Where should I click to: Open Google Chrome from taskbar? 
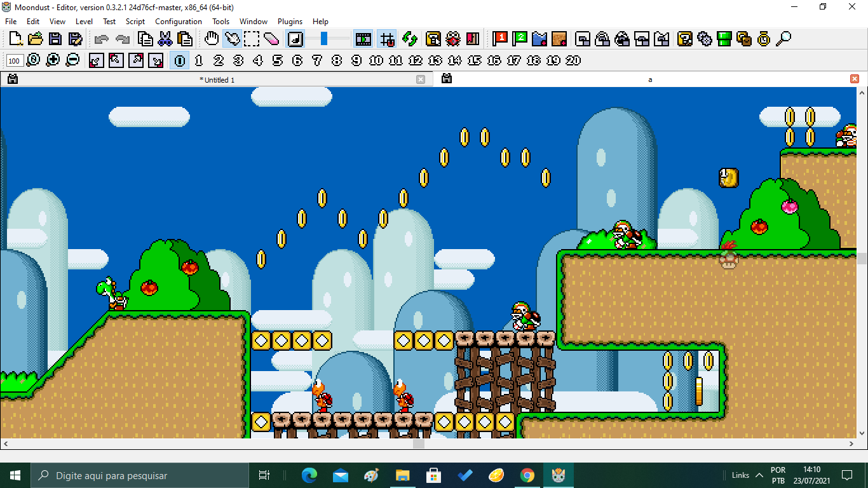point(527,475)
